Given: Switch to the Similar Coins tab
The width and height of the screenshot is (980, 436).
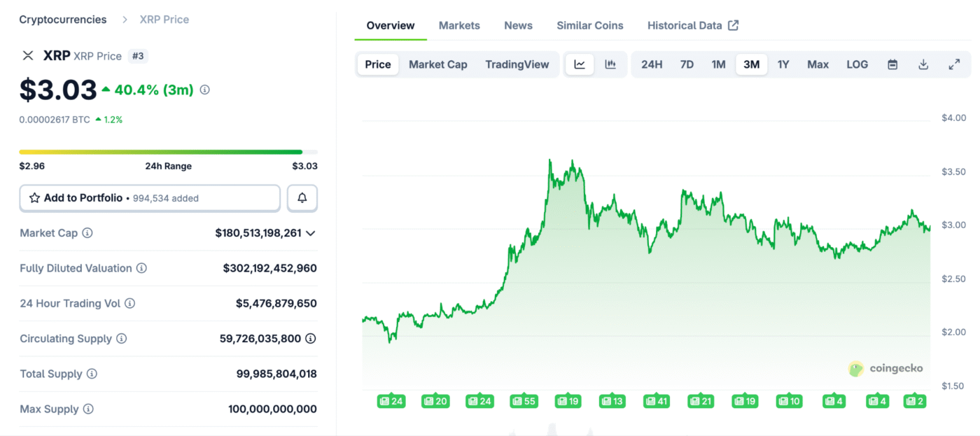Looking at the screenshot, I should pos(590,25).
